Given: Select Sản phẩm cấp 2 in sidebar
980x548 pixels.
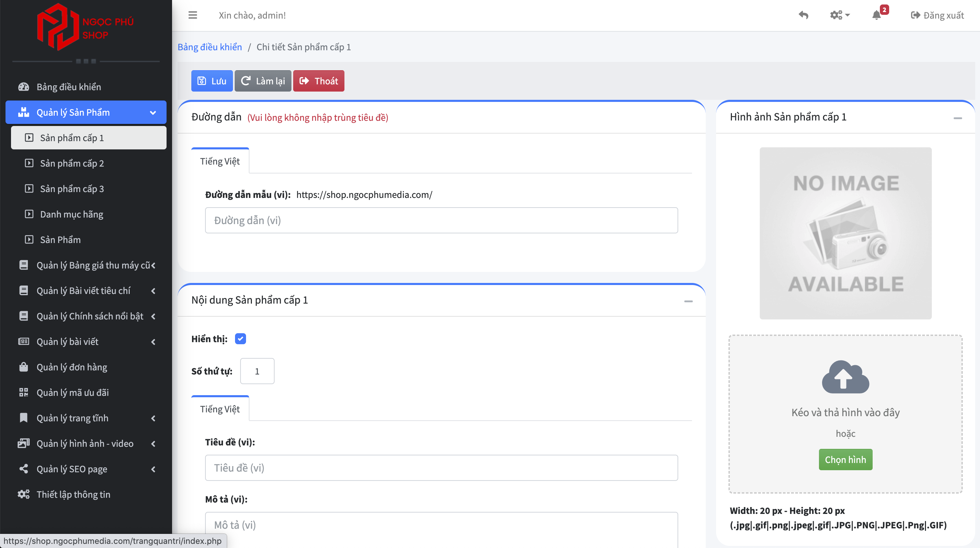Looking at the screenshot, I should pyautogui.click(x=72, y=163).
